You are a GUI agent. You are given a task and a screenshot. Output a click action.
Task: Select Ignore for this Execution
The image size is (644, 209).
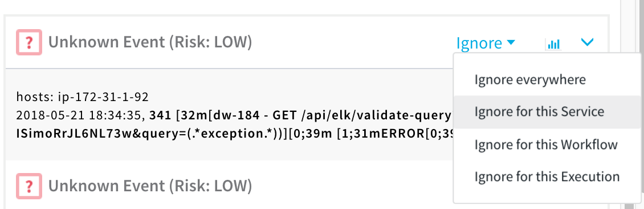click(x=547, y=176)
